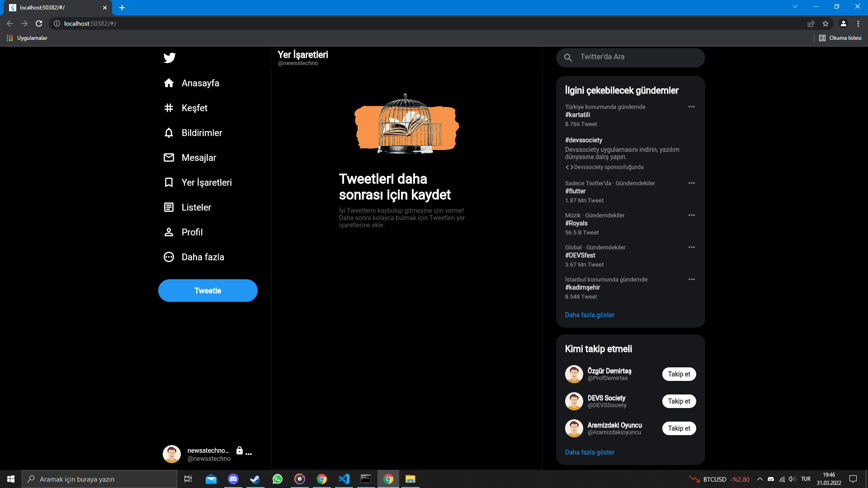
Task: Open Anasayfa home icon
Action: click(169, 83)
